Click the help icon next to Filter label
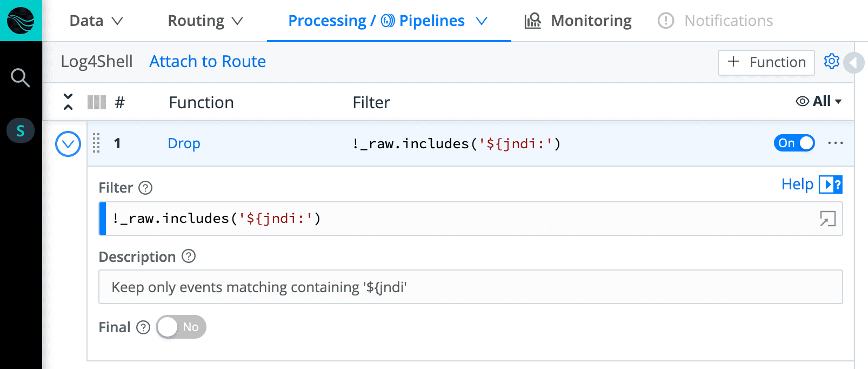Viewport: 868px width, 369px height. pyautogui.click(x=145, y=188)
